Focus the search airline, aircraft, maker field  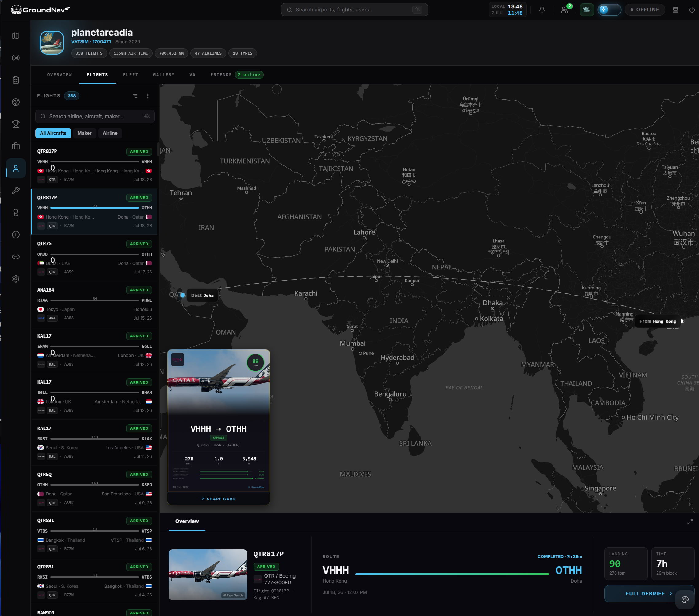tap(95, 116)
